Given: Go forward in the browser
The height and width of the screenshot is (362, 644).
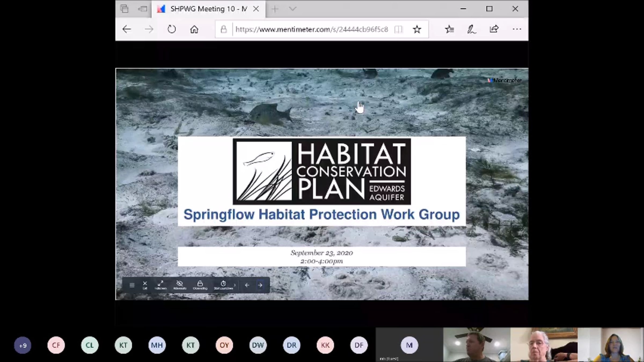Looking at the screenshot, I should point(149,29).
